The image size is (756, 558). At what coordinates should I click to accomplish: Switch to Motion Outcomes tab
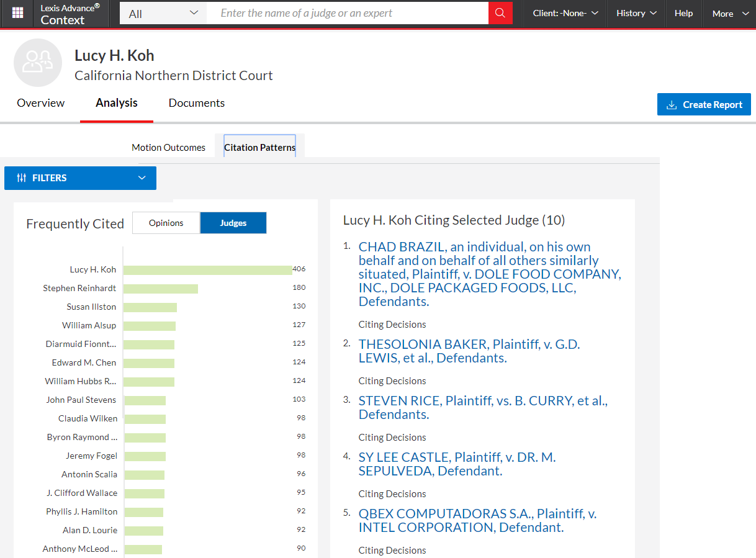pos(168,148)
